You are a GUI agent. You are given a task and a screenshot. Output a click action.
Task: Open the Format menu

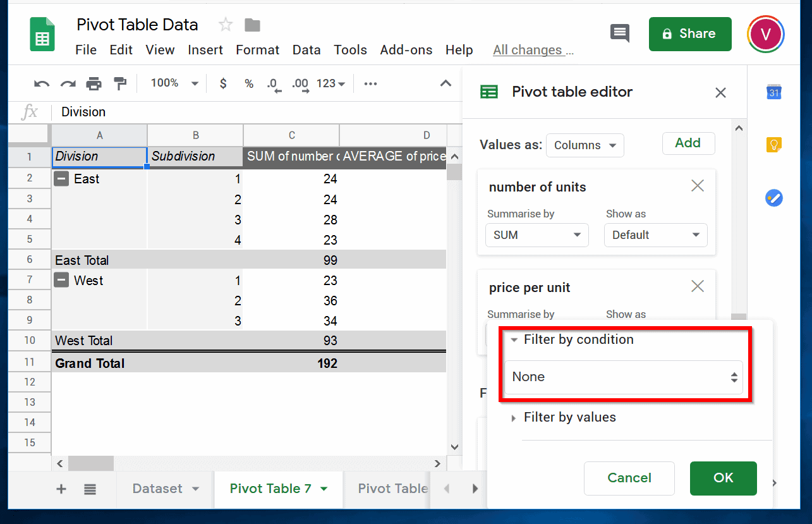257,49
